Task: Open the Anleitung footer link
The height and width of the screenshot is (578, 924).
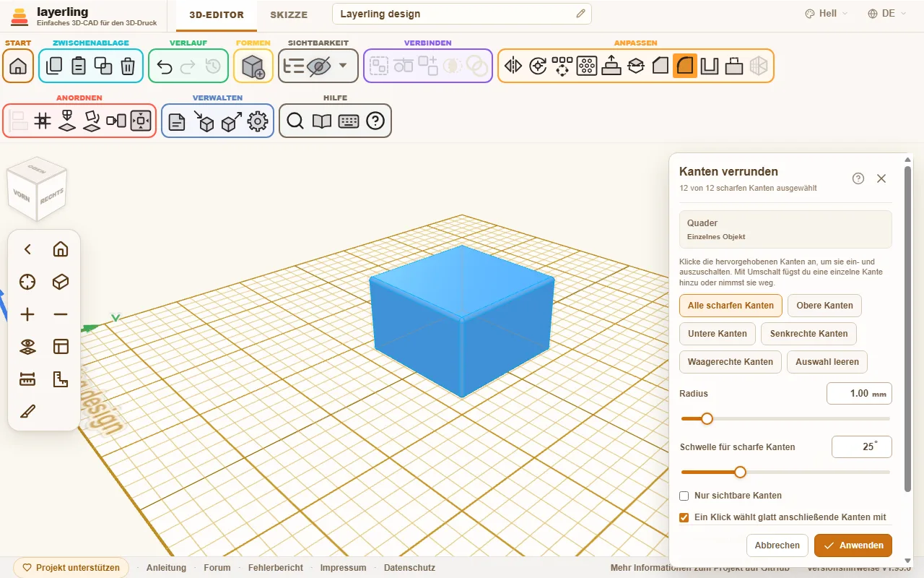Action: pos(166,568)
